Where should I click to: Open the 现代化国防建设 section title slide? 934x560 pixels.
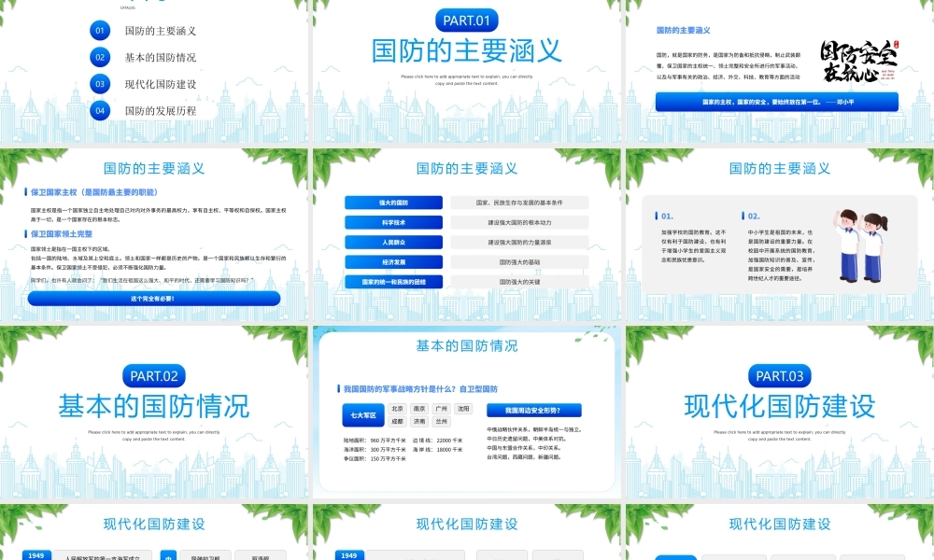coord(780,412)
